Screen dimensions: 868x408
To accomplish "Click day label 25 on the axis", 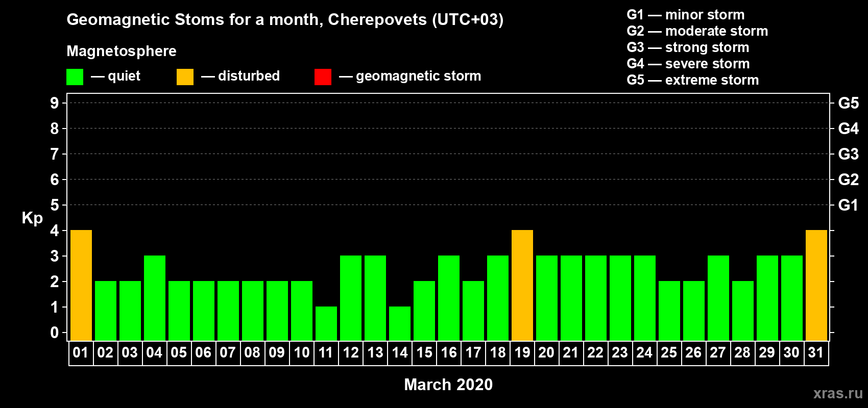I will click(669, 352).
